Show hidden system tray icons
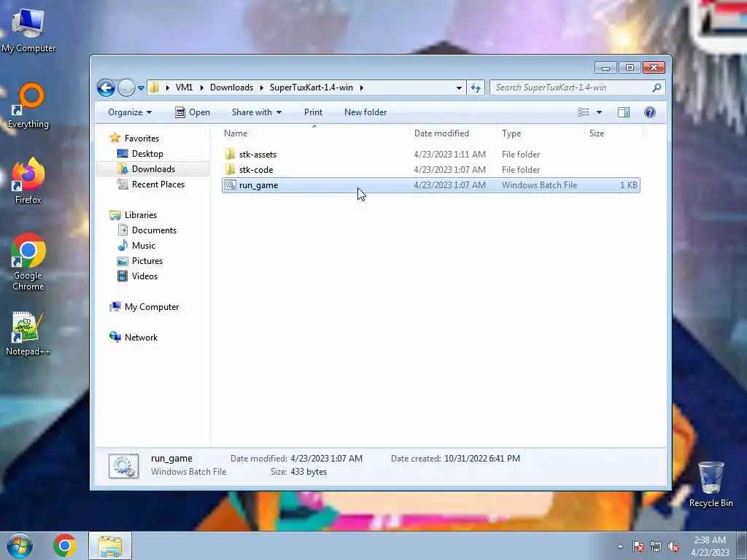The width and height of the screenshot is (747, 560). 620,546
